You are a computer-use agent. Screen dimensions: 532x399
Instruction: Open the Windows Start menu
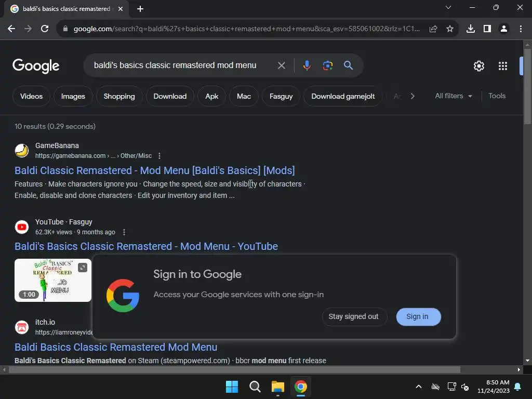(x=232, y=387)
